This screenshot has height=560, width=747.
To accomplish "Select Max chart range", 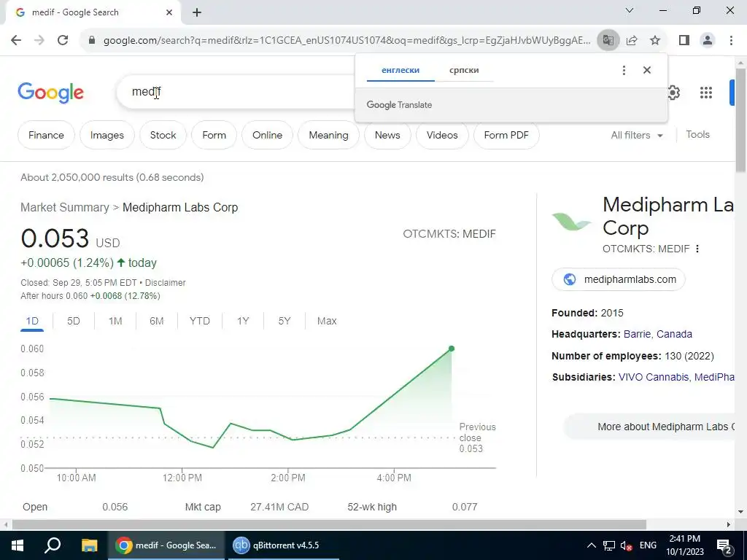I will click(x=327, y=321).
